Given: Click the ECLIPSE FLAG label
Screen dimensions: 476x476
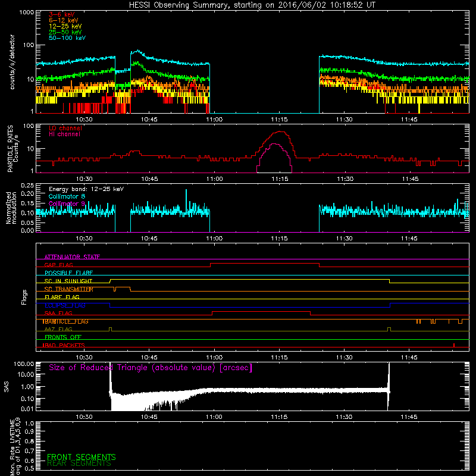Looking at the screenshot, I should tap(65, 305).
